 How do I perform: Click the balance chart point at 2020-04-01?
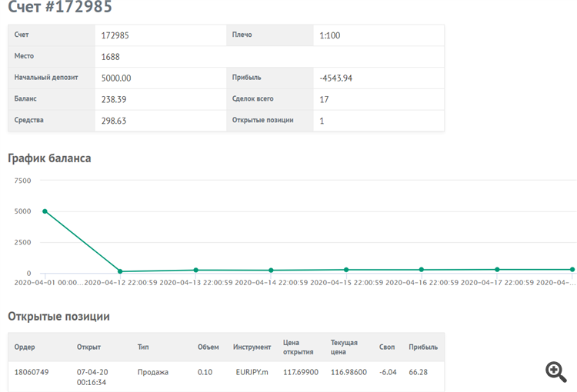click(45, 211)
